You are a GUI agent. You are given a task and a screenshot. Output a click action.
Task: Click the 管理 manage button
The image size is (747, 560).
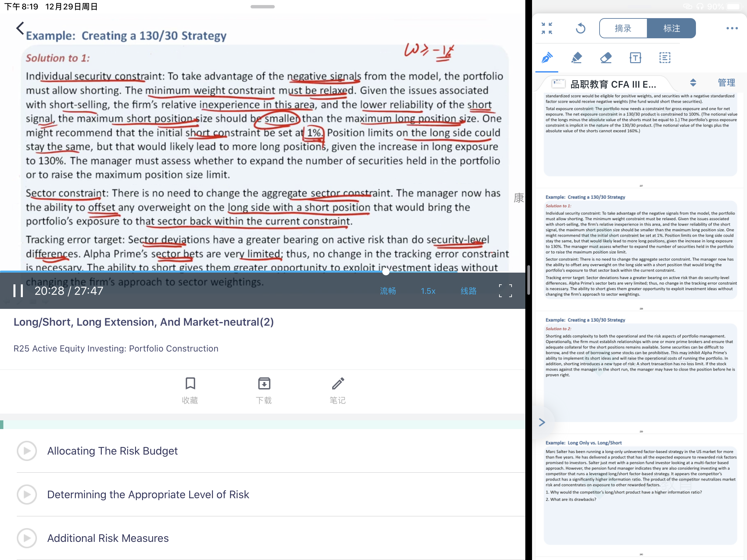tap(727, 83)
